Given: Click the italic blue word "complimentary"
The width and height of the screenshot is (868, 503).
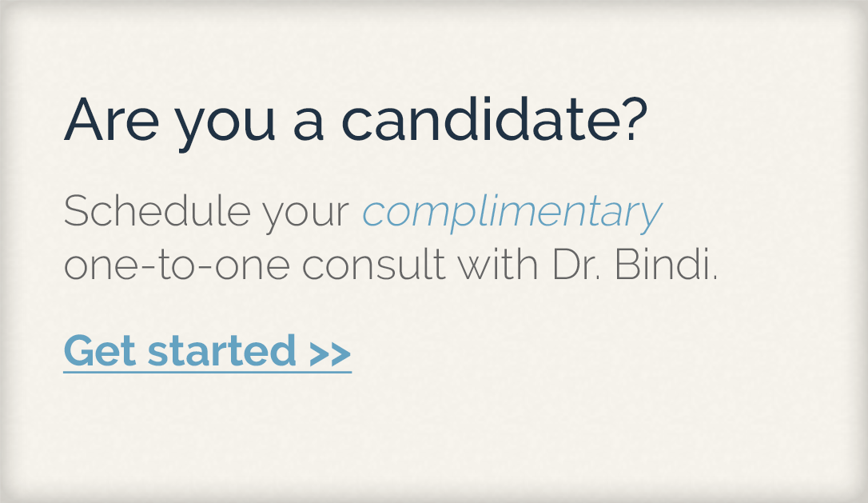Looking at the screenshot, I should point(512,213).
